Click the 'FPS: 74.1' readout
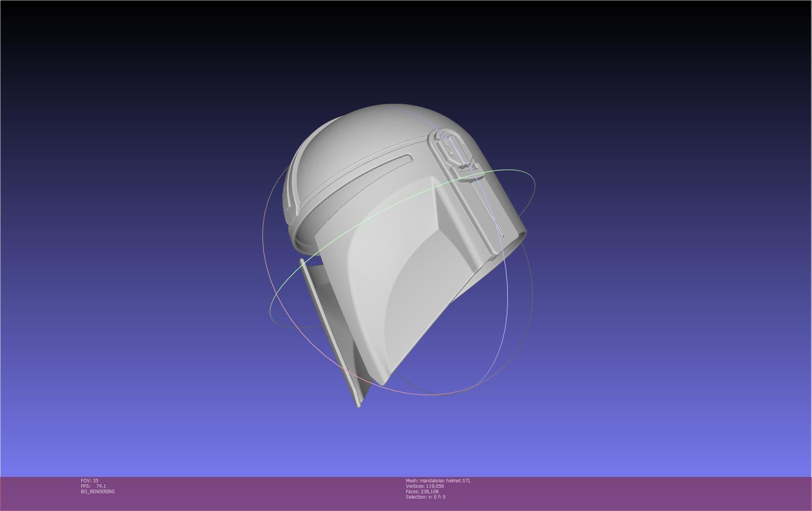Screen dimensions: 812x511 93,486
